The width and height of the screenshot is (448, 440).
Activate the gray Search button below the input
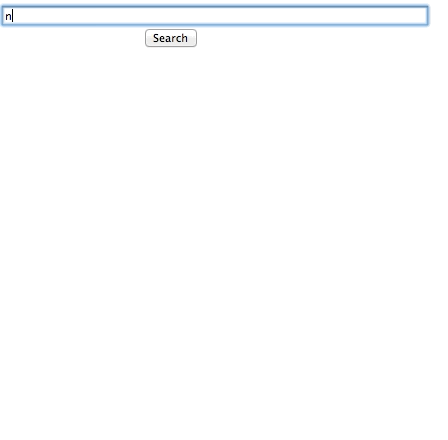click(x=171, y=38)
